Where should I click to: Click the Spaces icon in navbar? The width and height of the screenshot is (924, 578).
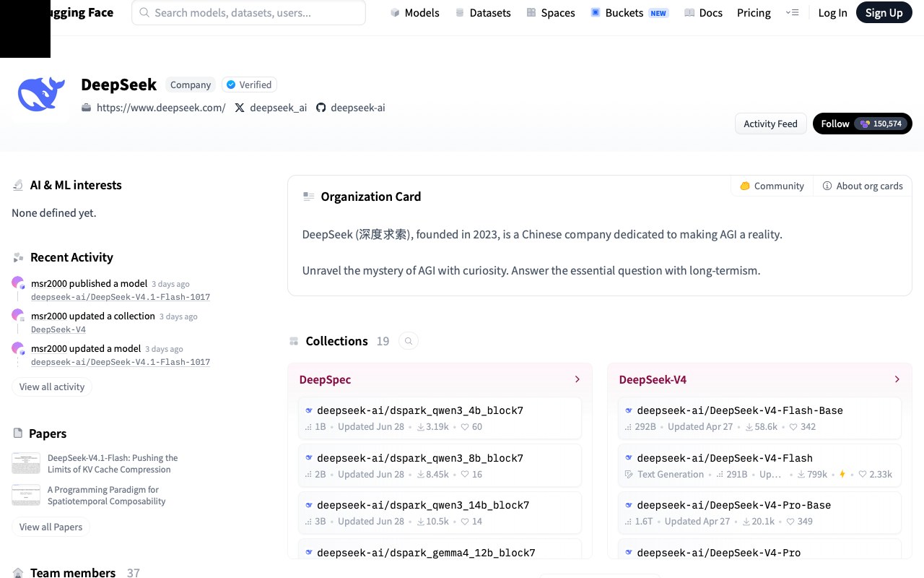click(531, 13)
